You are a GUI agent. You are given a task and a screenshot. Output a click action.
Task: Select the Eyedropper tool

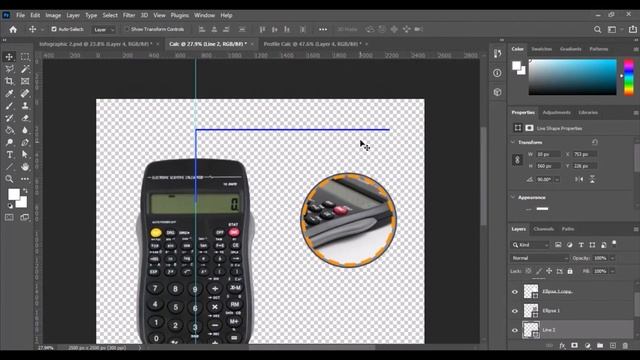(9, 93)
